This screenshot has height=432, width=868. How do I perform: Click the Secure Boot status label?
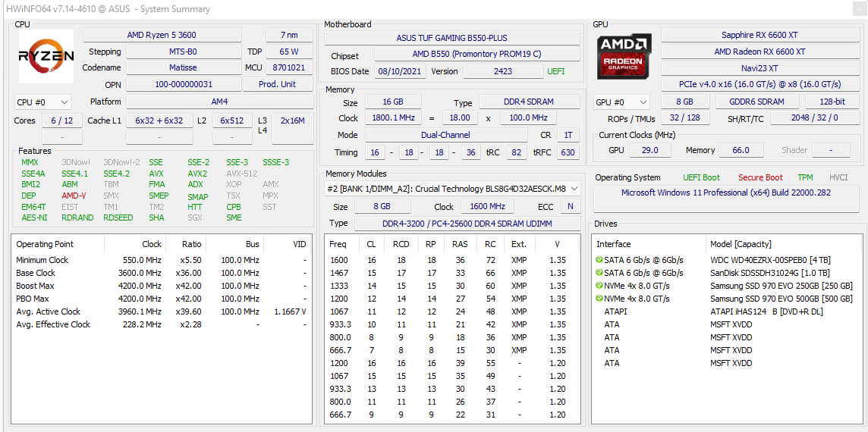click(x=760, y=177)
